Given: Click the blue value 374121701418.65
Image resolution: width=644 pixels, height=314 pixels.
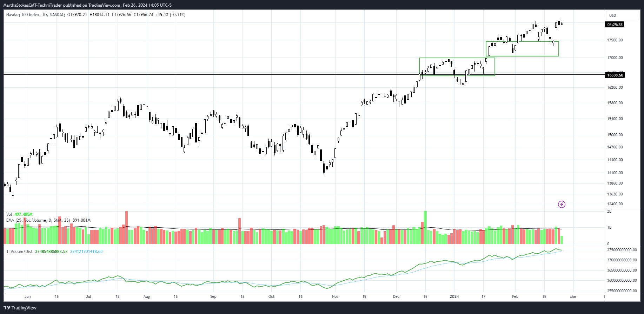Looking at the screenshot, I should pos(86,252).
